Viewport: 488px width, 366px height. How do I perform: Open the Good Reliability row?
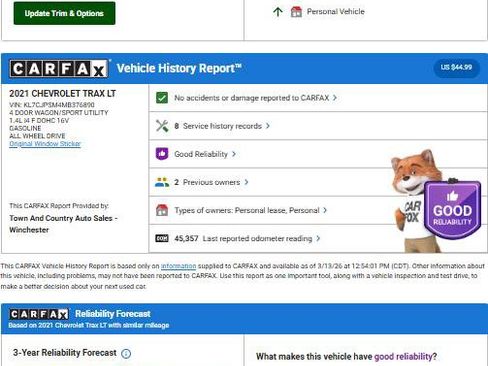click(318, 154)
